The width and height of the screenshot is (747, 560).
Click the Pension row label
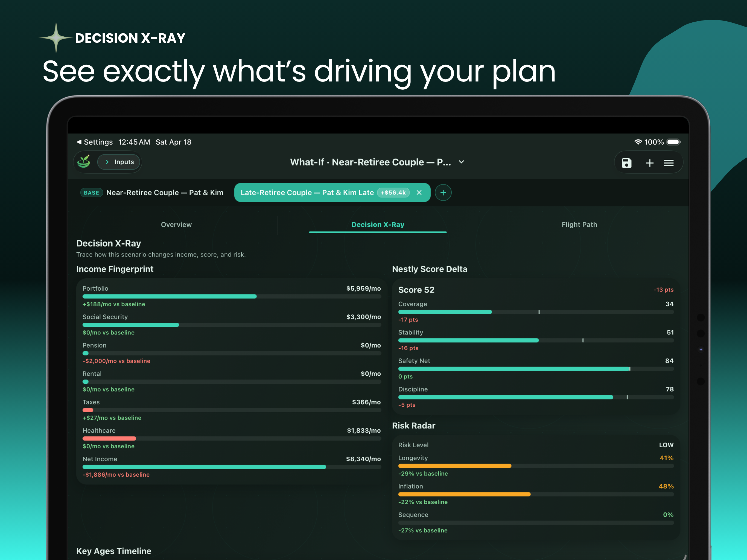(94, 345)
